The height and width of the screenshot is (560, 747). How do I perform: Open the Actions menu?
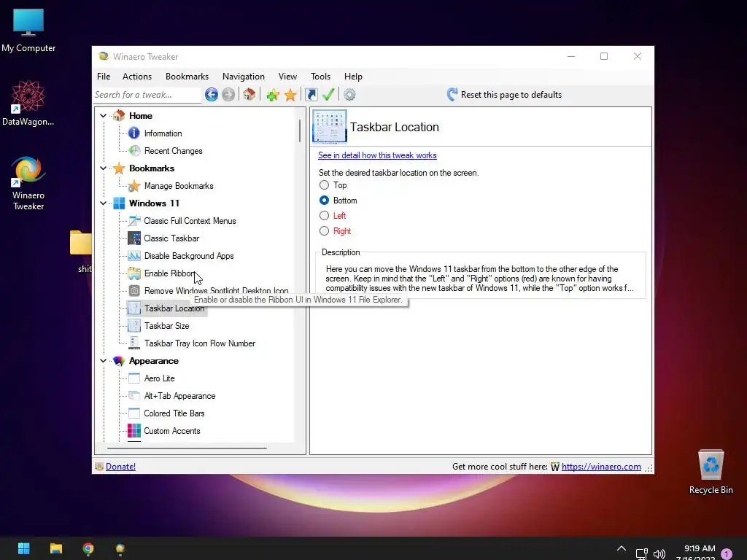pos(137,76)
